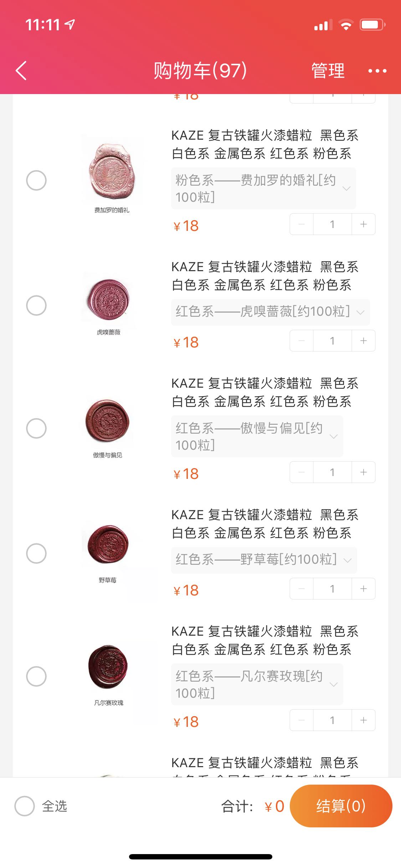Viewport: 401px width, 868px height.
Task: Select the 傲慢与偏见 cart item
Action: coord(36,428)
